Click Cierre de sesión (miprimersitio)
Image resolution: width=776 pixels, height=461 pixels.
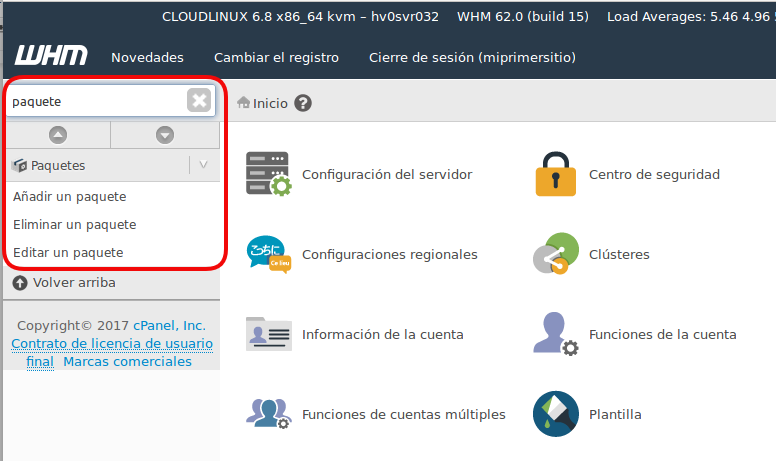(472, 57)
